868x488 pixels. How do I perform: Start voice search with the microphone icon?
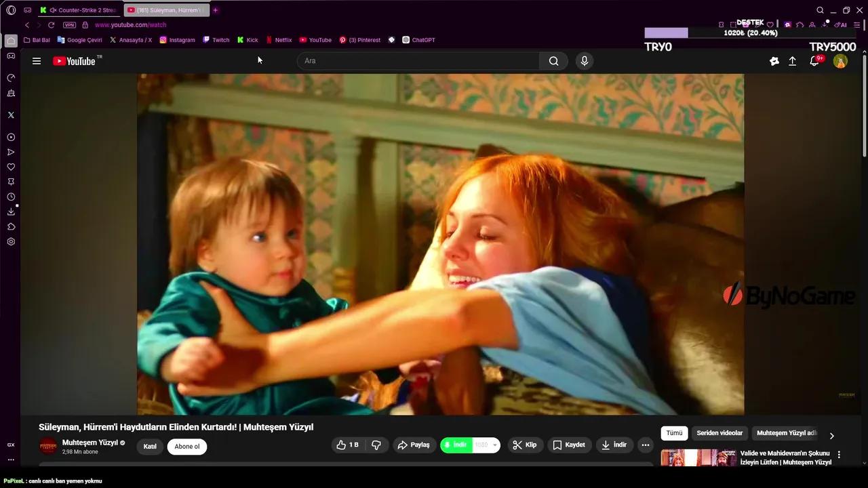(584, 61)
